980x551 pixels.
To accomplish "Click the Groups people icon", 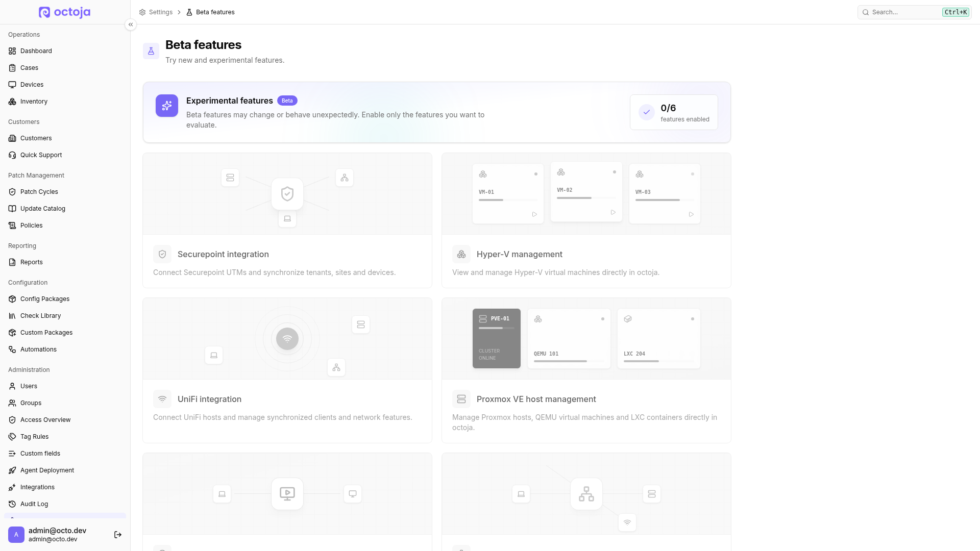I will [12, 403].
